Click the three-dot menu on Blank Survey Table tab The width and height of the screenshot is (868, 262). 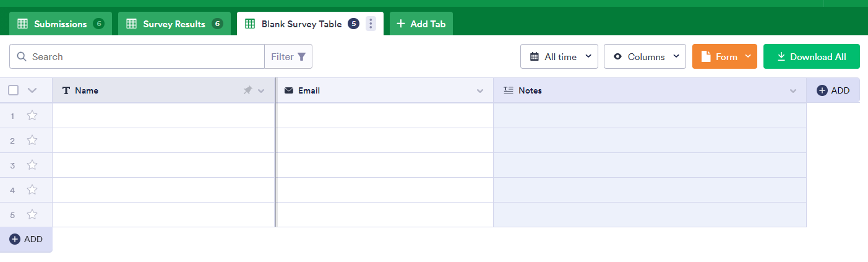click(371, 24)
